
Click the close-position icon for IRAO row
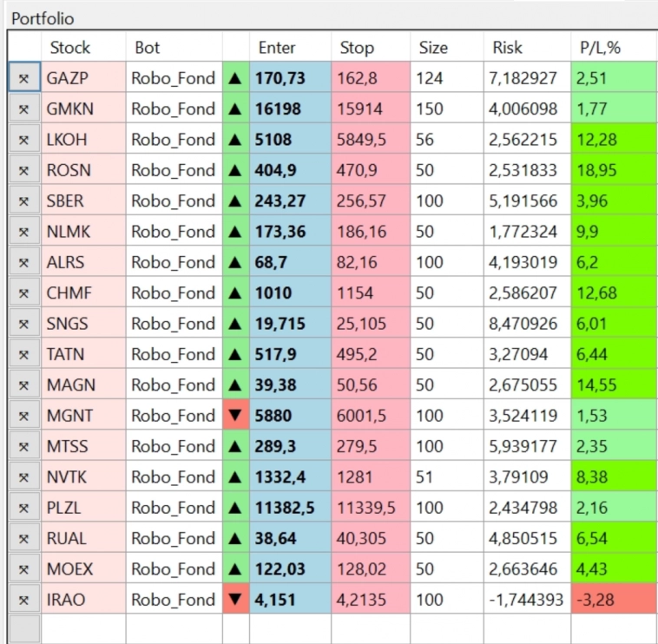click(24, 600)
